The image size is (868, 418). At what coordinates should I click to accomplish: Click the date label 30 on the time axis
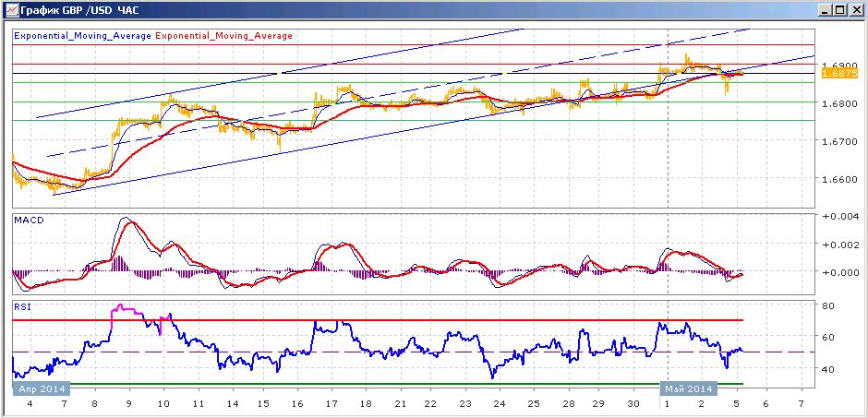click(635, 403)
